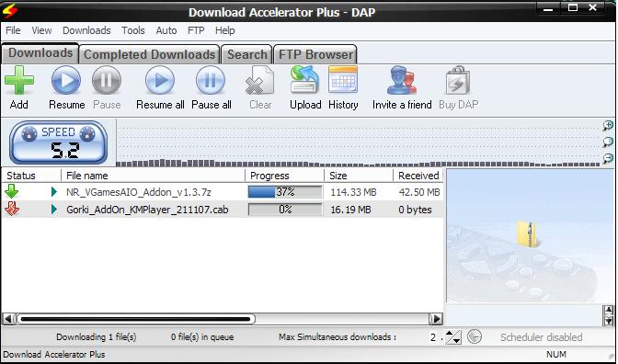
Task: Open the Help menu
Action: [x=224, y=30]
